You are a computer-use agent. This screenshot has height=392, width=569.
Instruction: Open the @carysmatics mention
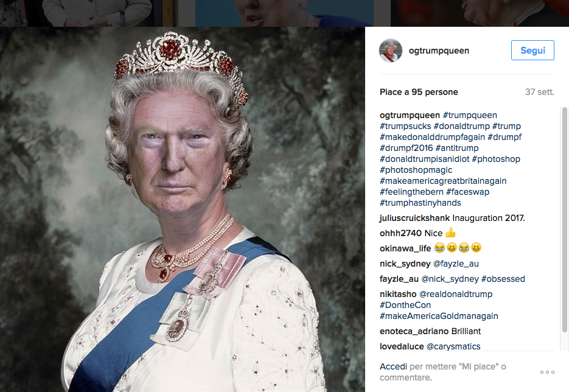tap(453, 346)
